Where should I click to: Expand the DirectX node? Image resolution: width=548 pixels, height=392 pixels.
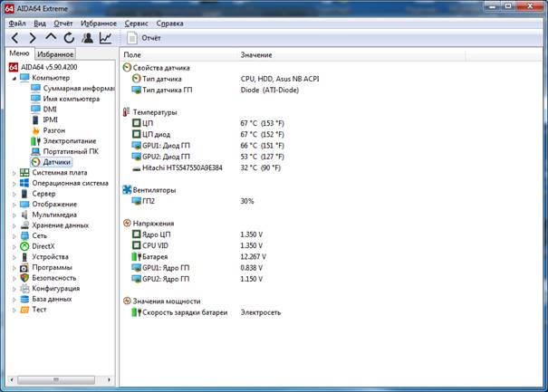click(14, 246)
